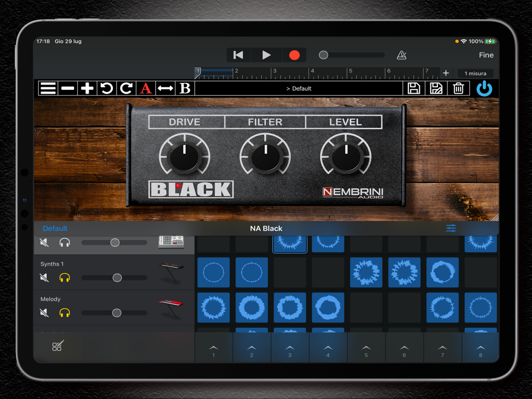Toggle solo headphones on drum machine track
Image resolution: width=532 pixels, height=399 pixels.
coord(64,242)
